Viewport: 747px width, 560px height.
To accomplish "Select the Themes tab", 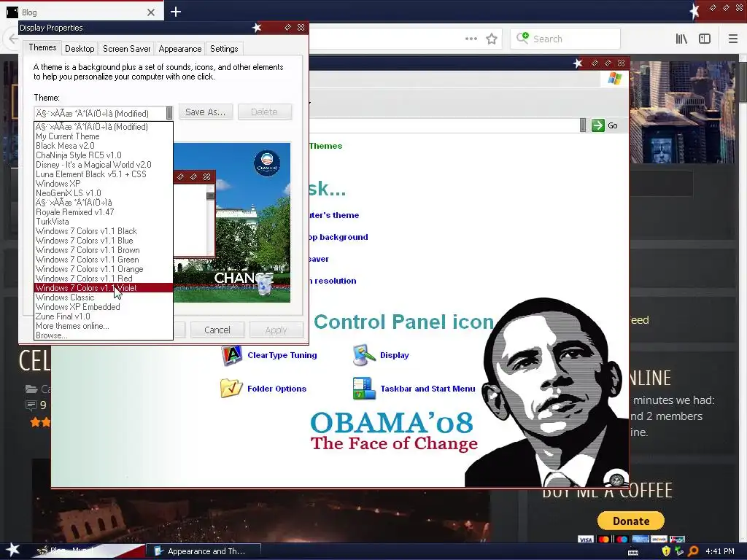I will [x=42, y=47].
